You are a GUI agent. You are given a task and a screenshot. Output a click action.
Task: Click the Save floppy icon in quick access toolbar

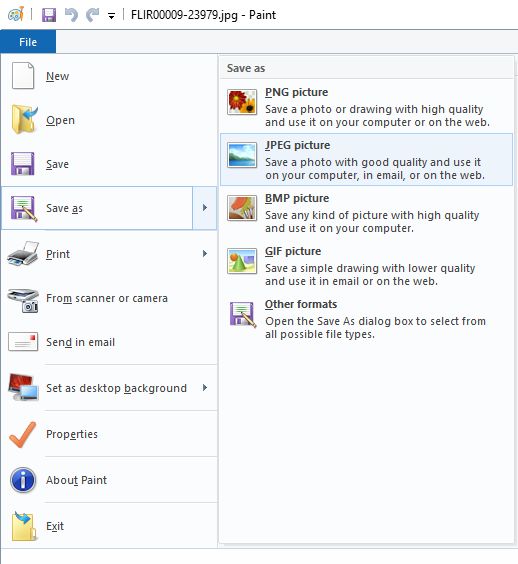(49, 15)
